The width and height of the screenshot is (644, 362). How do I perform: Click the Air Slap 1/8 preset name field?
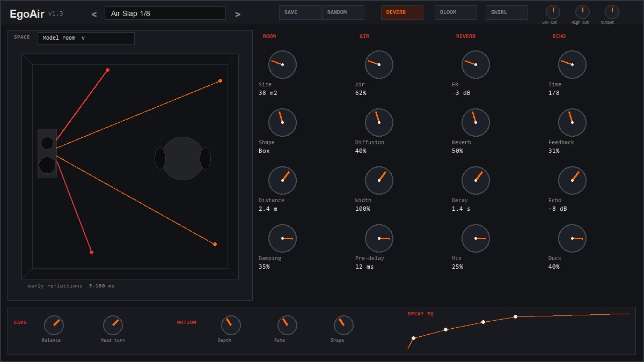165,13
